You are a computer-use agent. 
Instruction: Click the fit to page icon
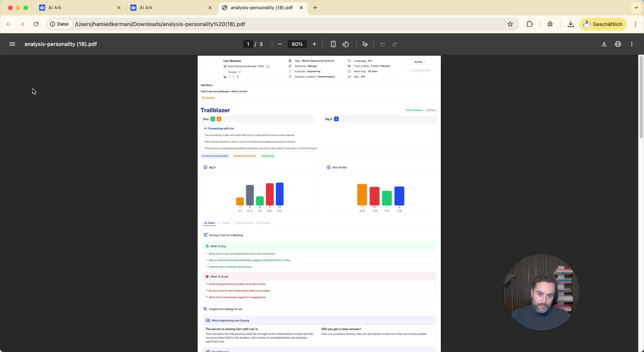(333, 44)
